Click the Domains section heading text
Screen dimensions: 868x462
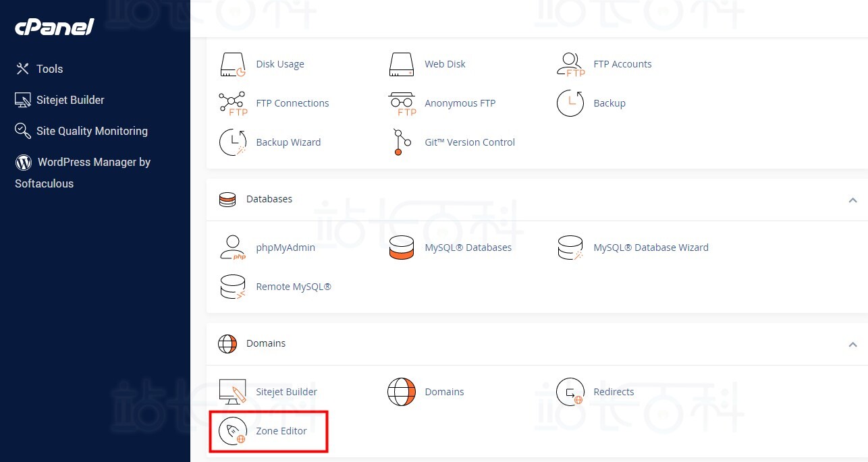tap(266, 344)
